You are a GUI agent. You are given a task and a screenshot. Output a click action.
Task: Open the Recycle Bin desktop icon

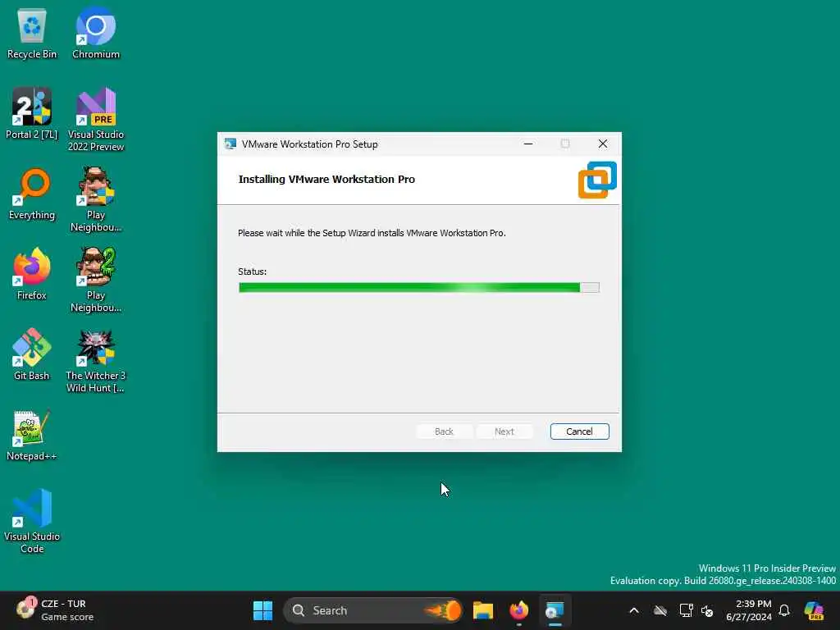pyautogui.click(x=32, y=33)
